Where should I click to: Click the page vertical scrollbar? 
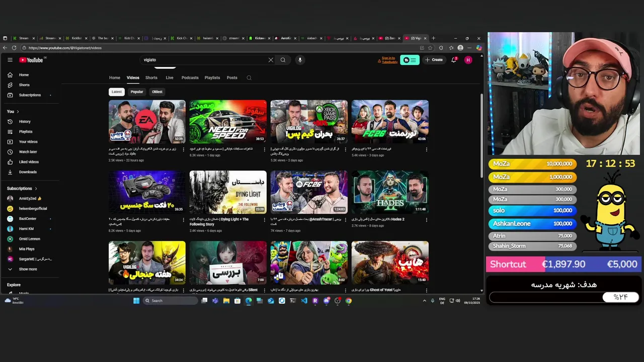coord(481,136)
